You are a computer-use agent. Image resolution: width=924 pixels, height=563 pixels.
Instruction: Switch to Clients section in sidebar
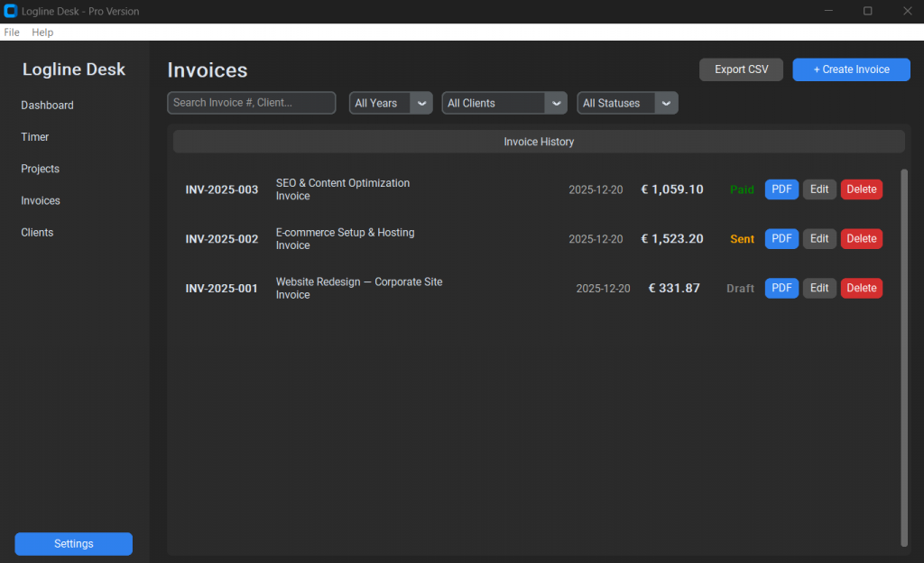pos(38,233)
